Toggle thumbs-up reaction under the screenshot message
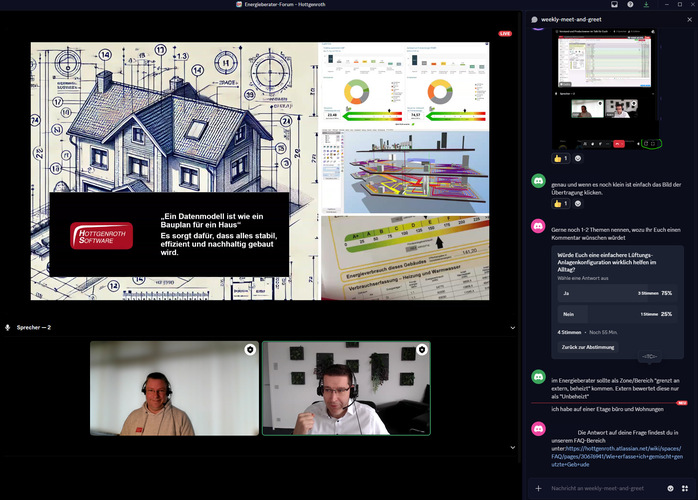 [x=559, y=158]
